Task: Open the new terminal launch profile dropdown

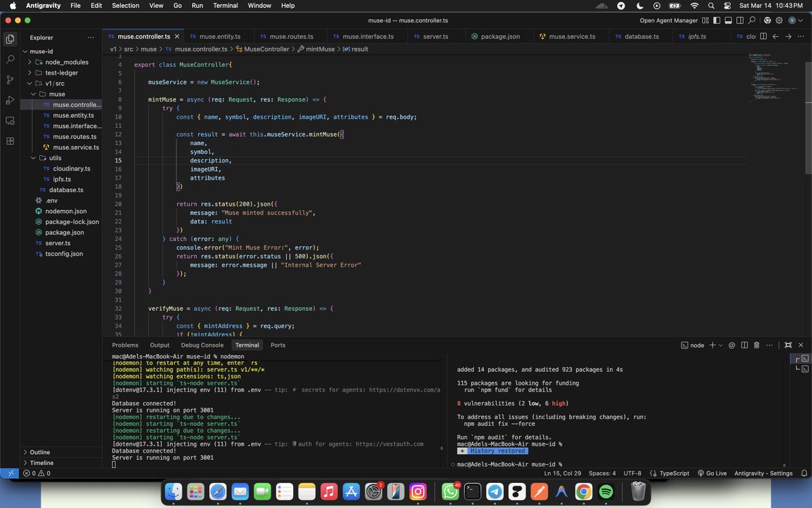Action: pos(721,345)
